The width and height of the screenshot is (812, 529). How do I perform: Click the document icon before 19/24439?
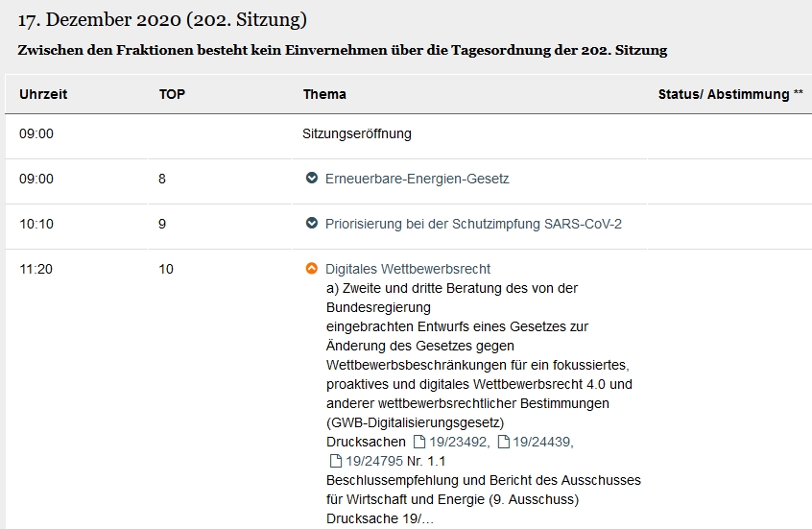coord(503,442)
